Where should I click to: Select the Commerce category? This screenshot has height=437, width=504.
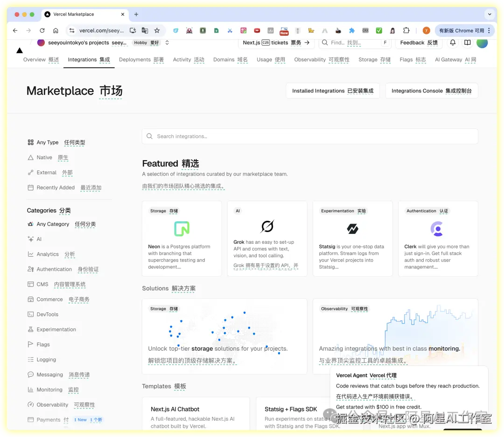(58, 299)
